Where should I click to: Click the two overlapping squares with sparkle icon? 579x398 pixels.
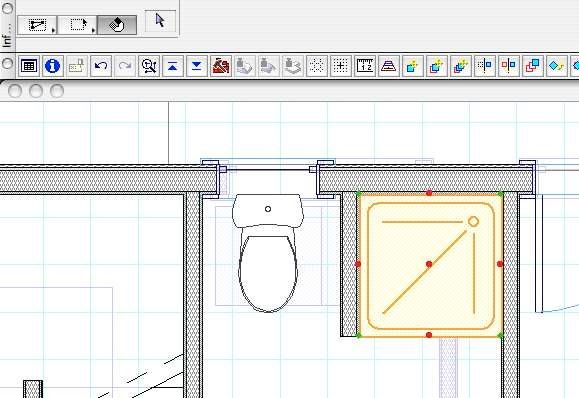(x=437, y=66)
